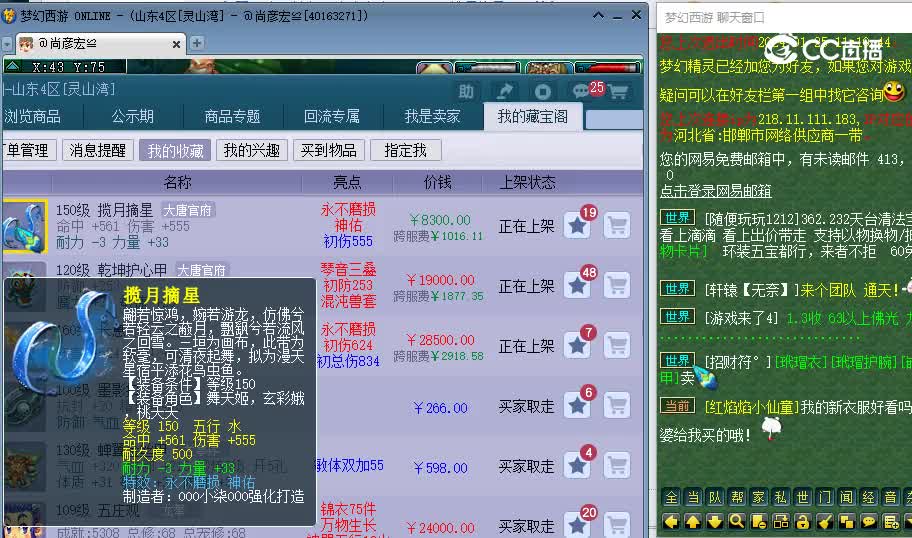Select the 闻 channel filter
The width and height of the screenshot is (912, 538).
pyautogui.click(x=846, y=497)
